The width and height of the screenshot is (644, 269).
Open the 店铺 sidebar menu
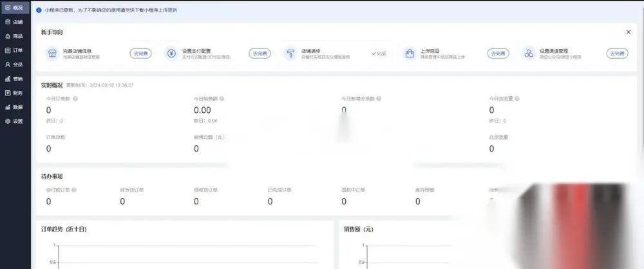[15, 22]
